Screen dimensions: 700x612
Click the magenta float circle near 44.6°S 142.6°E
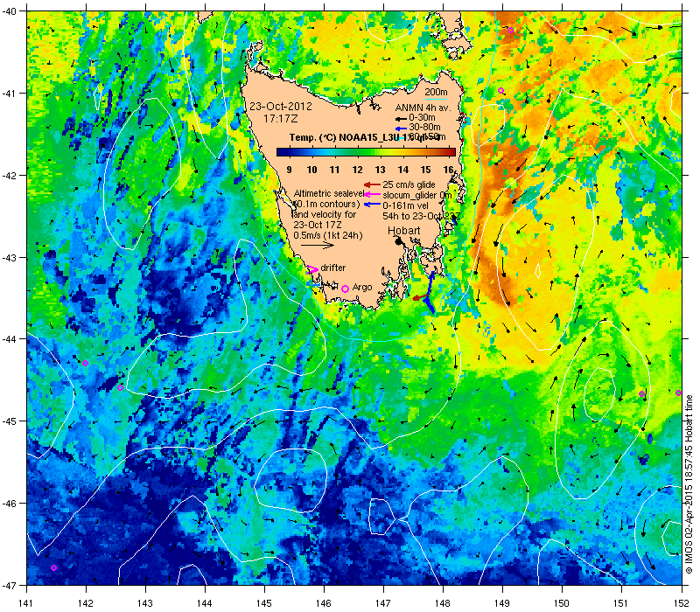pos(120,387)
